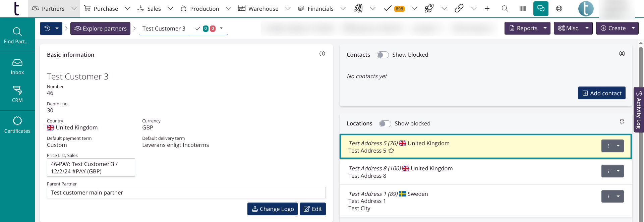Open options dropdown for Test Address 8

618,171
